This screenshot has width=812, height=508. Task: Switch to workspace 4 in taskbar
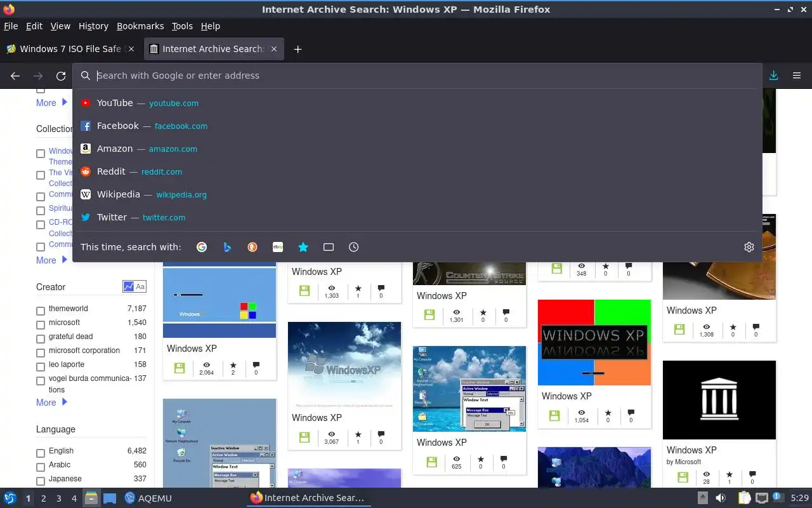74,498
